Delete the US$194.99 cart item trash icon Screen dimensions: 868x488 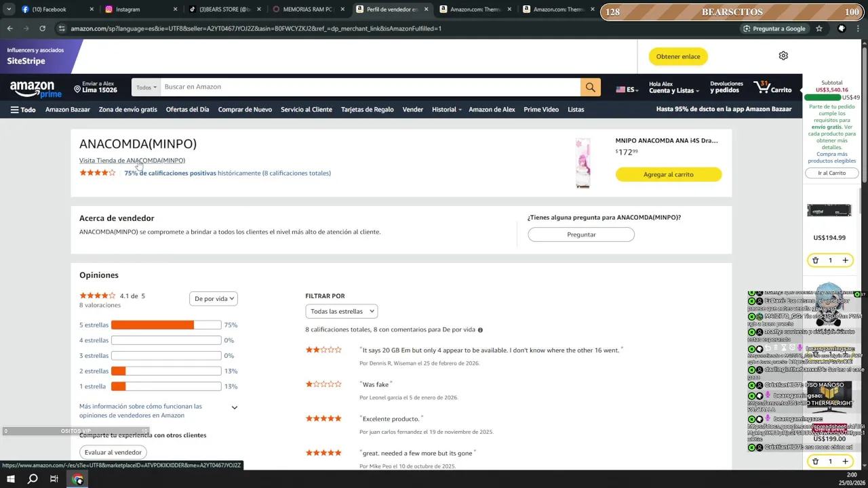(x=815, y=260)
